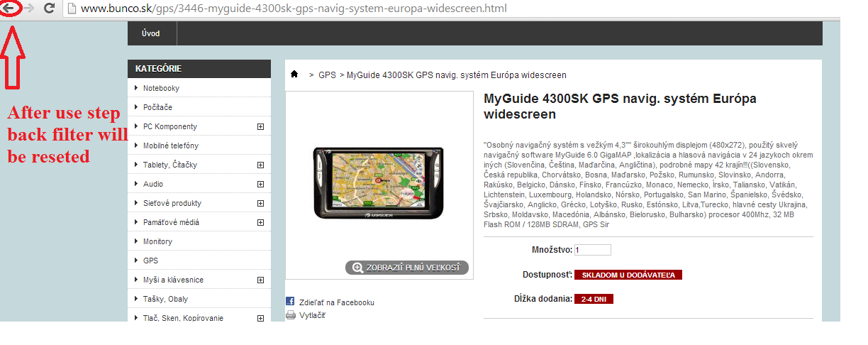This screenshot has width=868, height=345.
Task: Click the 2-4 dni delivery badge
Action: [594, 299]
